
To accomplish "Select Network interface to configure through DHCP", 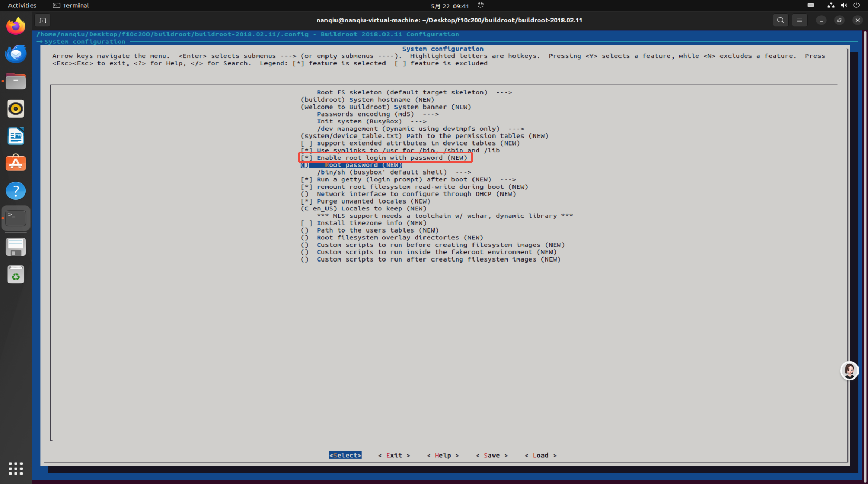I will [408, 194].
